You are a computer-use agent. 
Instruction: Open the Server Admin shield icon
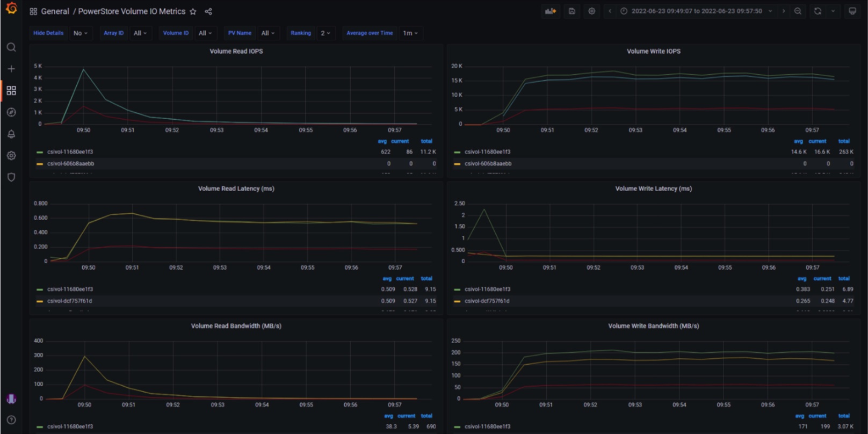point(11,177)
